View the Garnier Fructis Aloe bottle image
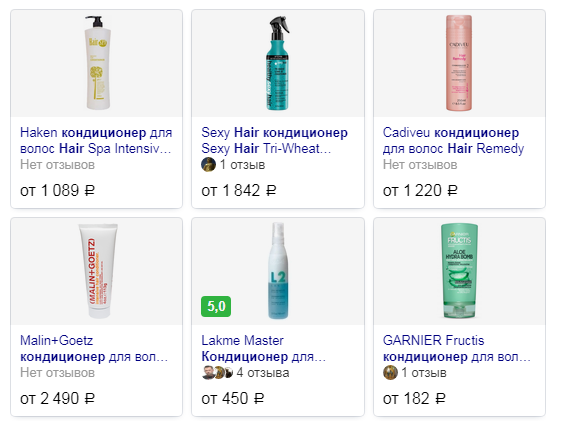The width and height of the screenshot is (568, 438). [x=459, y=271]
